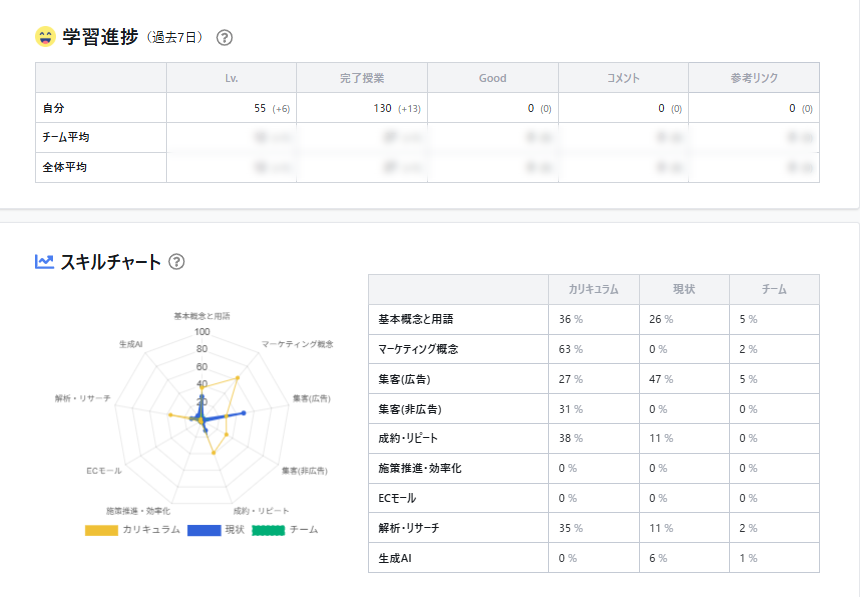Click the smiley face icon next to 学習進捗
The image size is (860, 597).
pos(45,37)
